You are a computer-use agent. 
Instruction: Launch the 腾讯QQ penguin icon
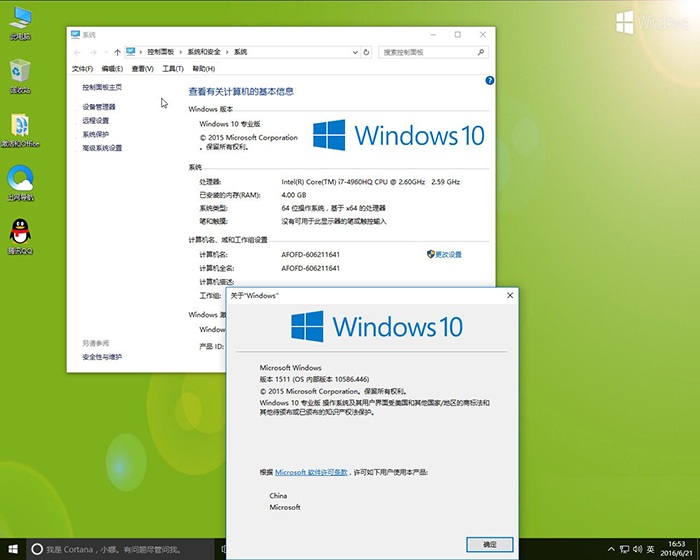pos(20,233)
